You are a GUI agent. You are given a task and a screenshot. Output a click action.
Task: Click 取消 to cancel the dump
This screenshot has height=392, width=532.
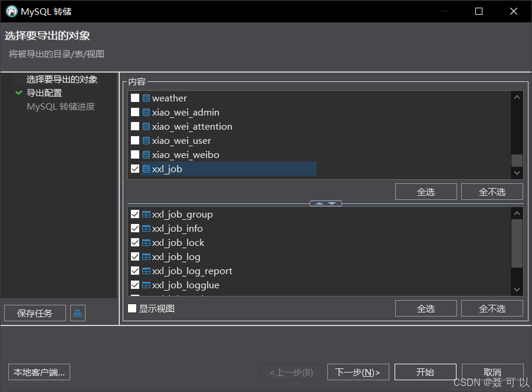pyautogui.click(x=492, y=372)
